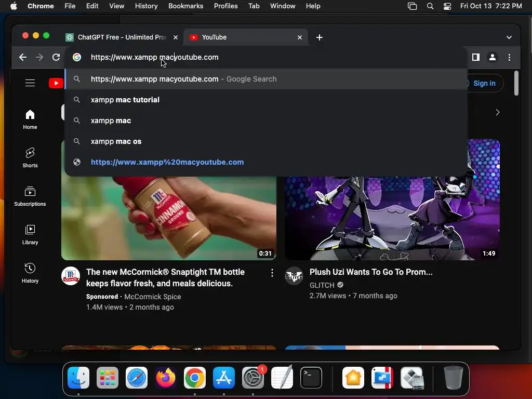Choose suggestion xampp mac
The height and width of the screenshot is (399, 532).
[267, 121]
